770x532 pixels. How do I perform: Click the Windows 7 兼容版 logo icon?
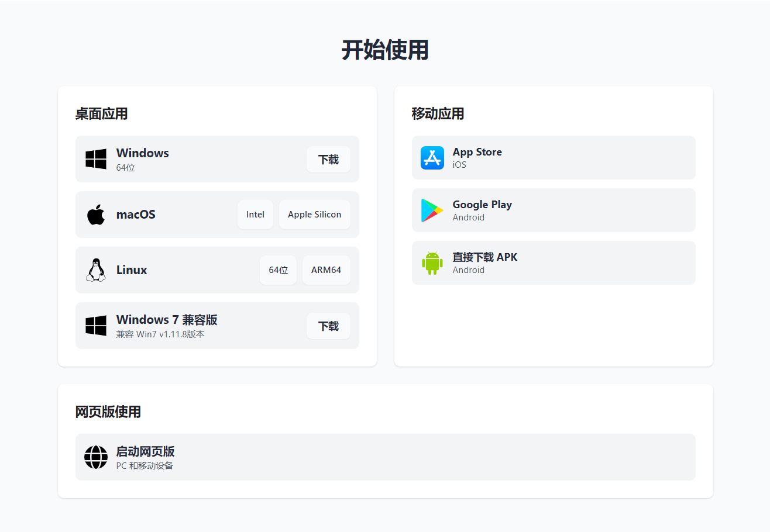(96, 326)
